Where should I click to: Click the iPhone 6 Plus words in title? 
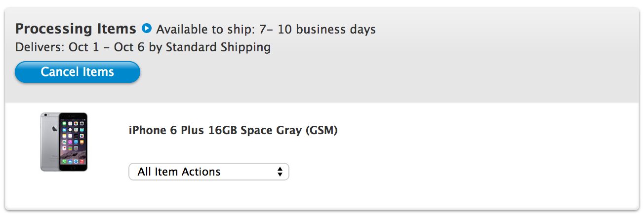pyautogui.click(x=166, y=131)
